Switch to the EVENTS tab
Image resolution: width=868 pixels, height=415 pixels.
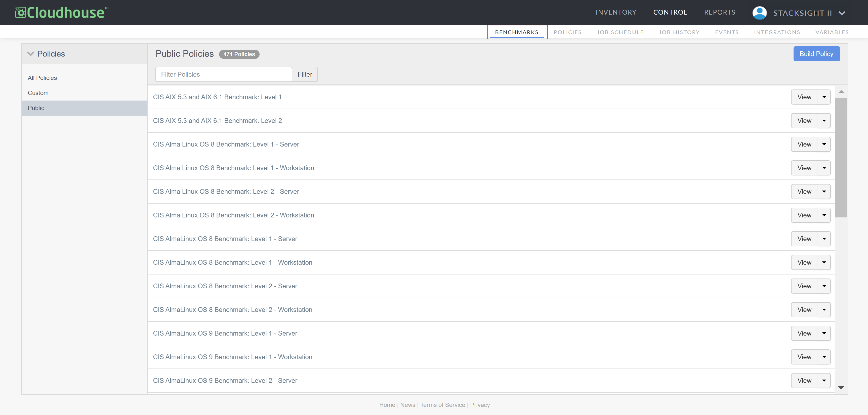coord(727,32)
